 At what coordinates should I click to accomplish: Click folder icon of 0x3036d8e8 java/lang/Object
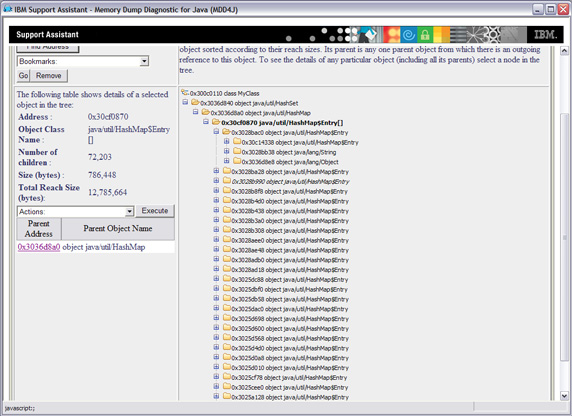237,162
